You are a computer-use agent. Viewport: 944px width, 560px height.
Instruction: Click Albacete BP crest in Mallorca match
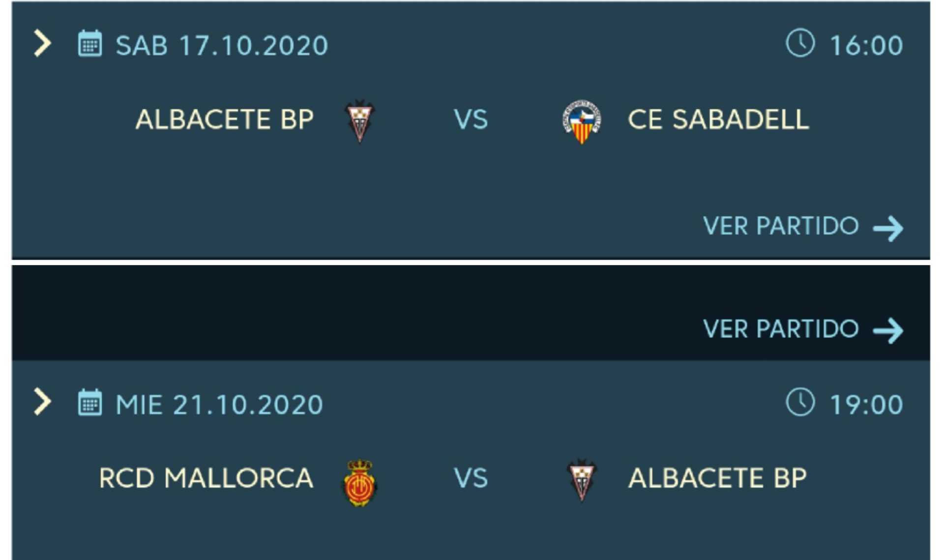(x=582, y=480)
